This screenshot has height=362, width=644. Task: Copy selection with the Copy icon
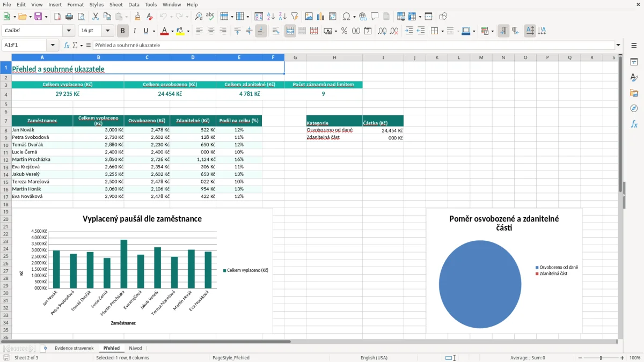tap(107, 17)
